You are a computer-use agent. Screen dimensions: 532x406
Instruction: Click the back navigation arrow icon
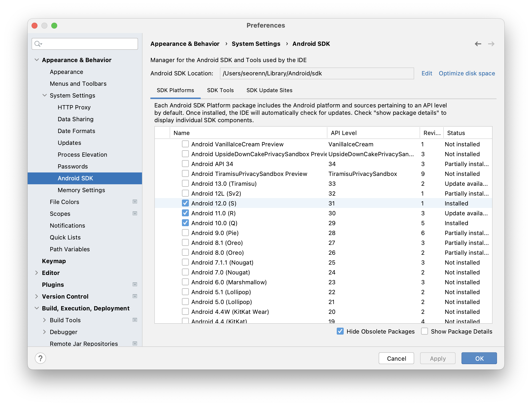click(478, 44)
